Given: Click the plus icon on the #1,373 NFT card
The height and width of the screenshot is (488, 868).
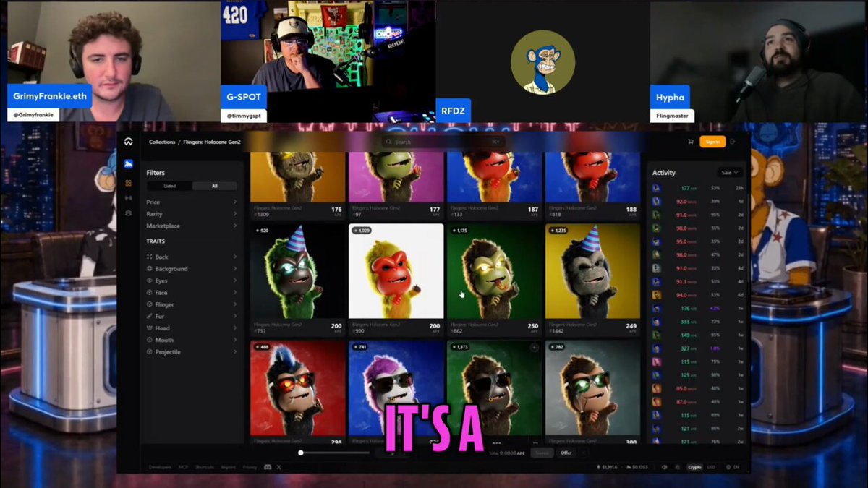Looking at the screenshot, I should pyautogui.click(x=535, y=348).
